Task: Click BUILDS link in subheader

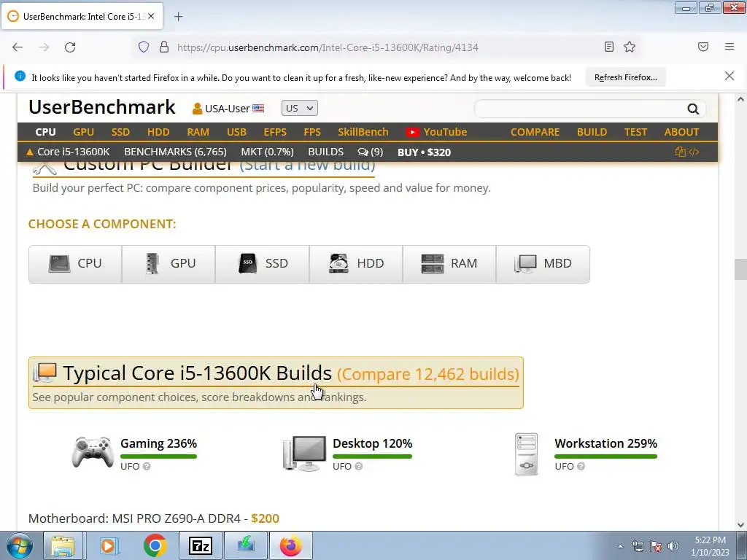Action: [x=325, y=152]
